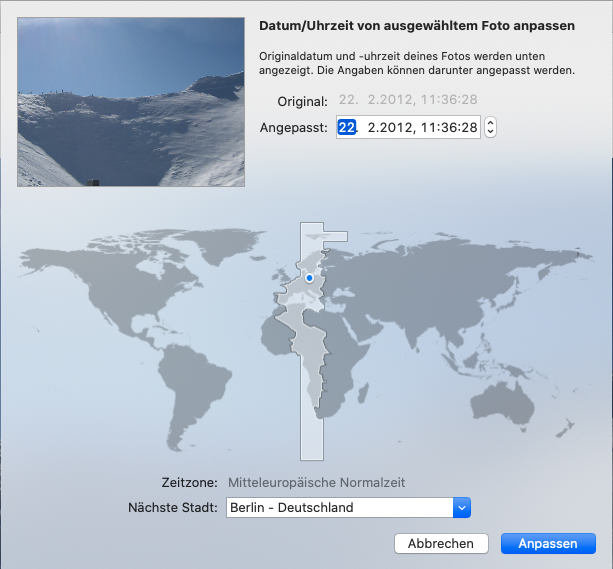Cancel with the Abbrechen button

pos(441,544)
